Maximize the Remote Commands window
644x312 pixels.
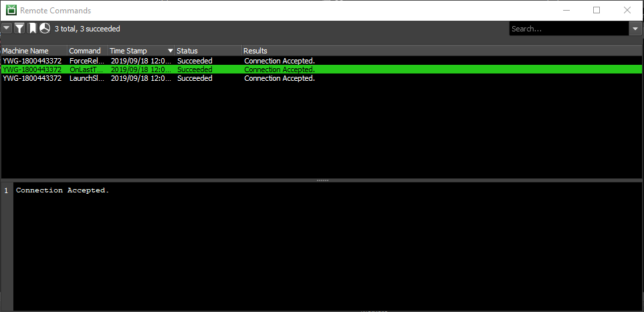tap(597, 10)
